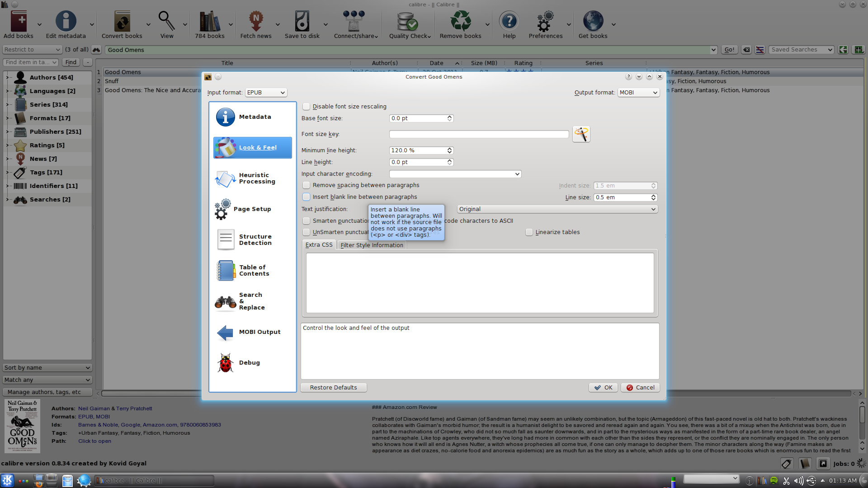Open Heuristic Processing settings
Image resolution: width=868 pixels, height=488 pixels.
tap(252, 178)
